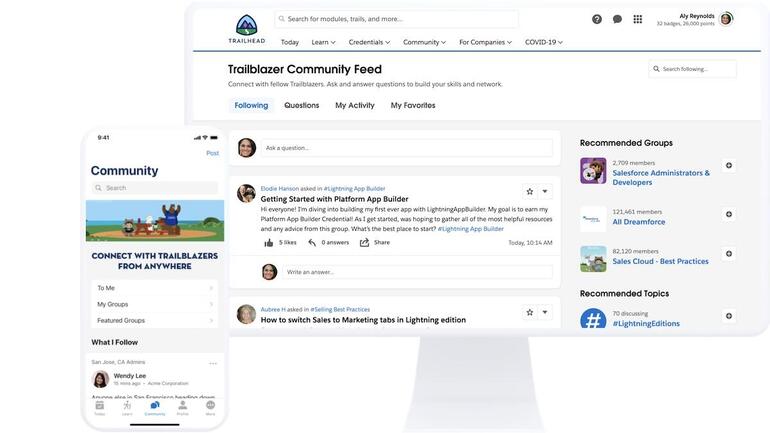Click Aly Reynolds profile avatar
Screen dimensions: 770x433
[x=726, y=19]
